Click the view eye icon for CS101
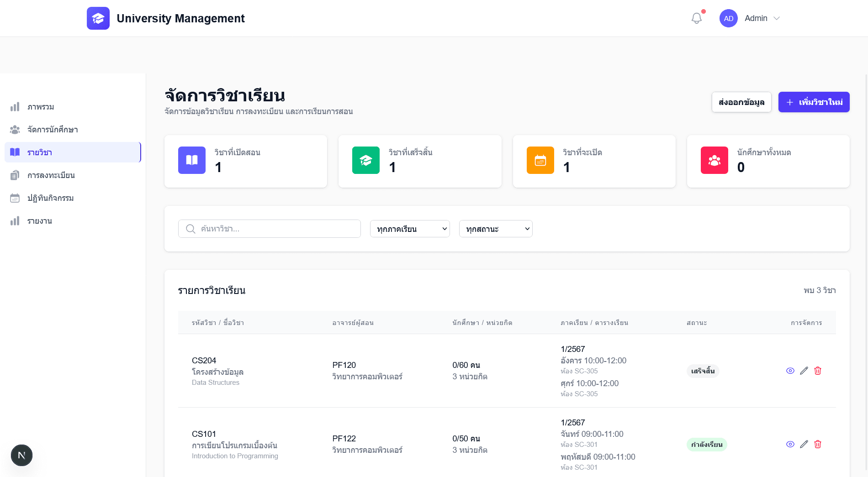Viewport: 868px width, 477px height. pyautogui.click(x=790, y=444)
